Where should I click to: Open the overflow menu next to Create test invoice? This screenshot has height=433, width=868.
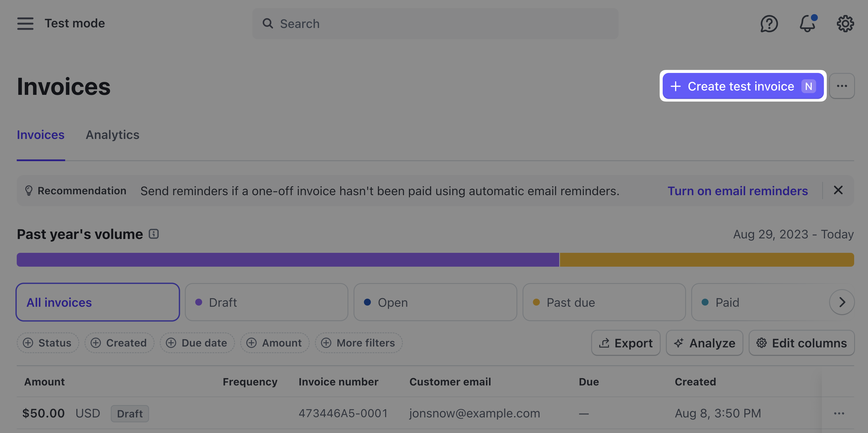(x=842, y=86)
